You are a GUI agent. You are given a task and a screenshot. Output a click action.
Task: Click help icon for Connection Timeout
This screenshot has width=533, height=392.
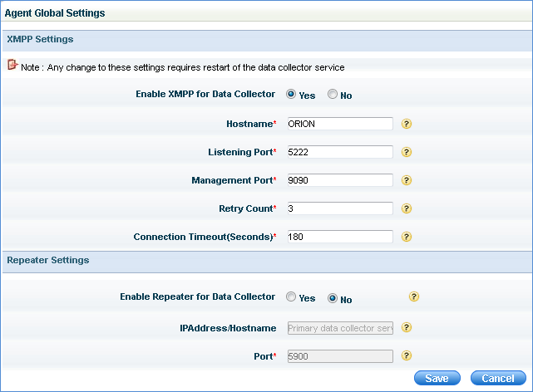point(407,237)
